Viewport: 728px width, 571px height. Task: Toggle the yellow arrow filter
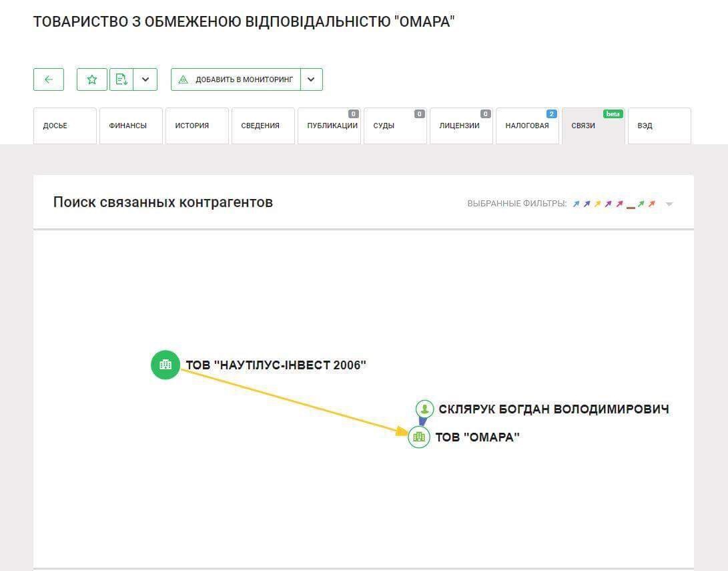pyautogui.click(x=598, y=204)
